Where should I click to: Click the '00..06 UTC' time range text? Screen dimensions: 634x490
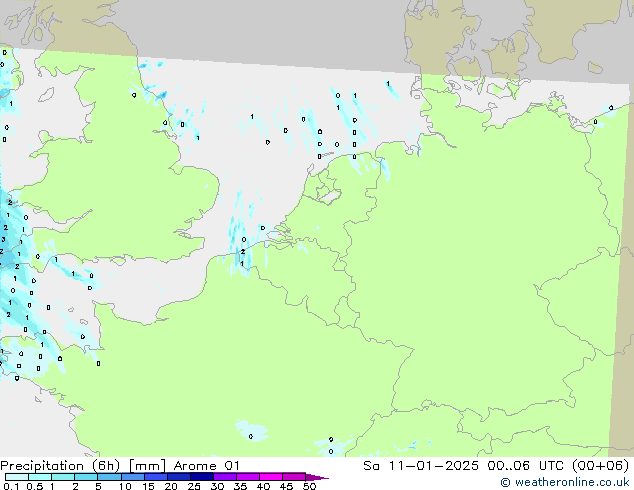(526, 466)
